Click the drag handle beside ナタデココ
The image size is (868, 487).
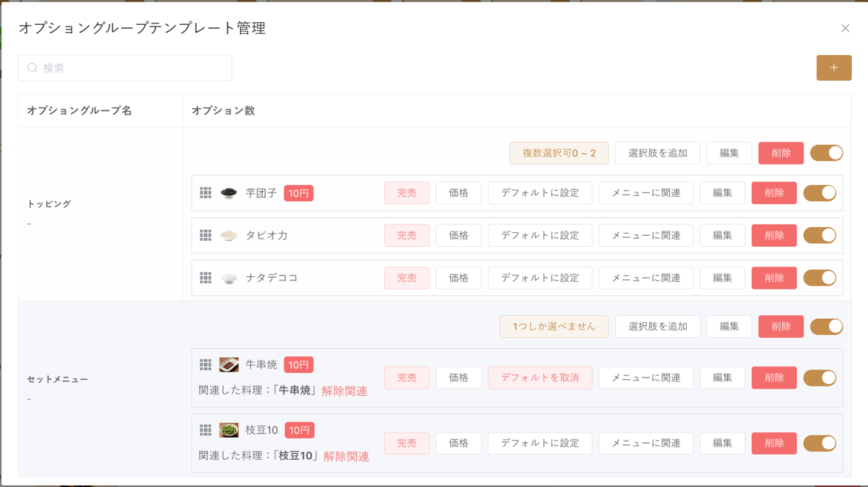pyautogui.click(x=206, y=278)
